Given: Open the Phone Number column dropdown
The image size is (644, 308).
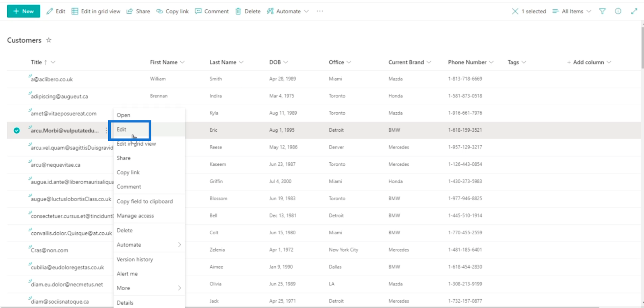Looking at the screenshot, I should (491, 62).
